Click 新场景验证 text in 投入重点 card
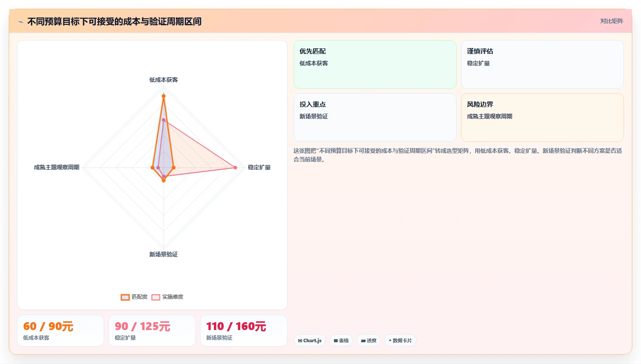The width and height of the screenshot is (641, 364). 314,116
